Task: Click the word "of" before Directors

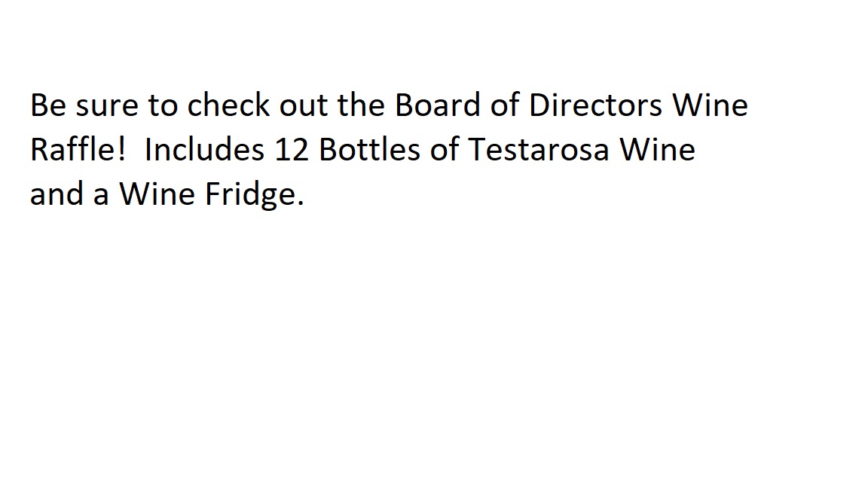Action: pos(505,105)
